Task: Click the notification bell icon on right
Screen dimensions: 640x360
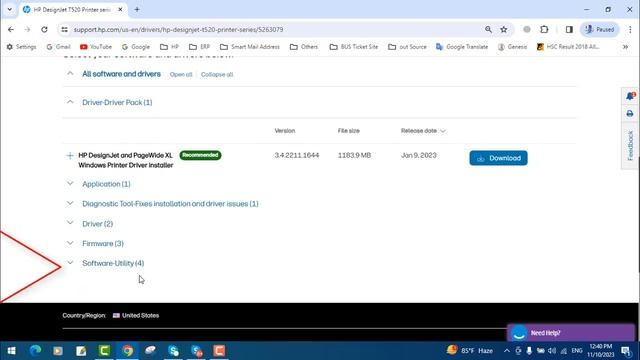Action: 630,96
